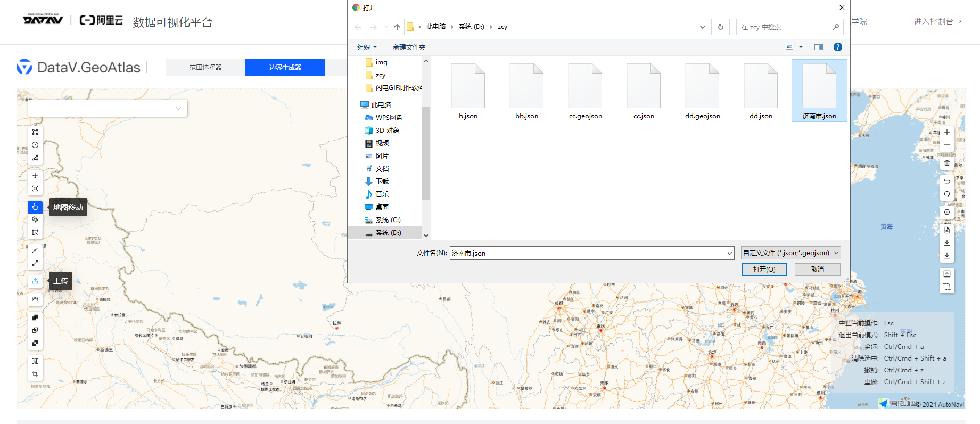
Task: Select the bb.json file
Action: pos(526,92)
